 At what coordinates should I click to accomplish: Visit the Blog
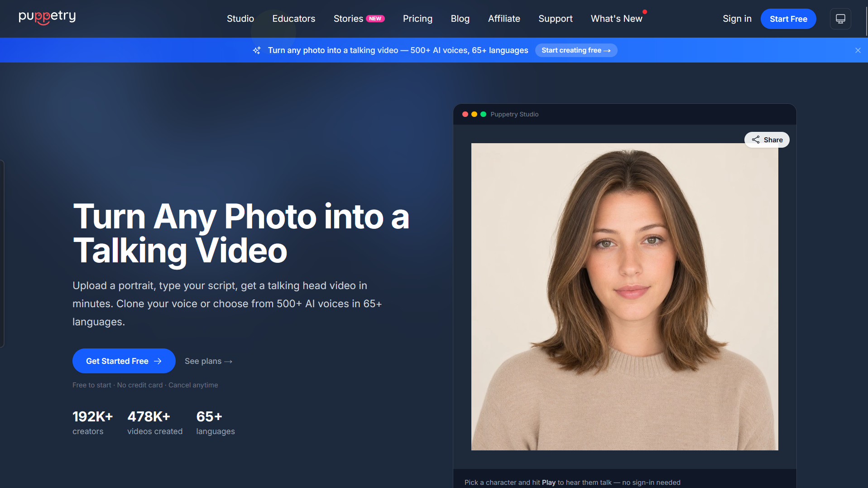point(460,19)
